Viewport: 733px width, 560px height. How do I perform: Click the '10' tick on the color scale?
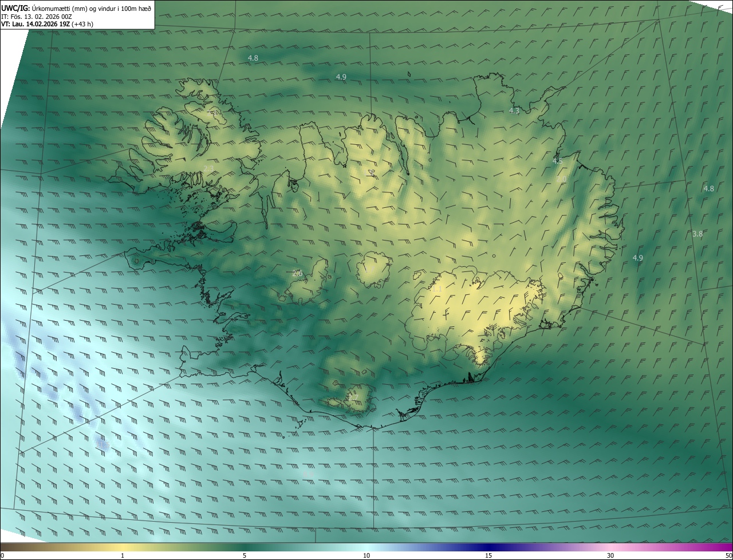[x=366, y=555]
